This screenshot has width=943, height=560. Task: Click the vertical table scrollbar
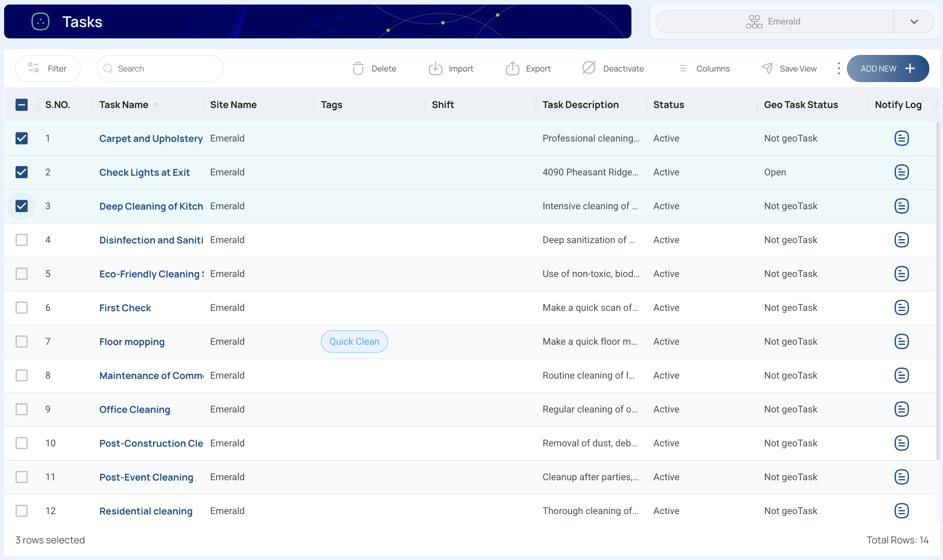[938, 291]
